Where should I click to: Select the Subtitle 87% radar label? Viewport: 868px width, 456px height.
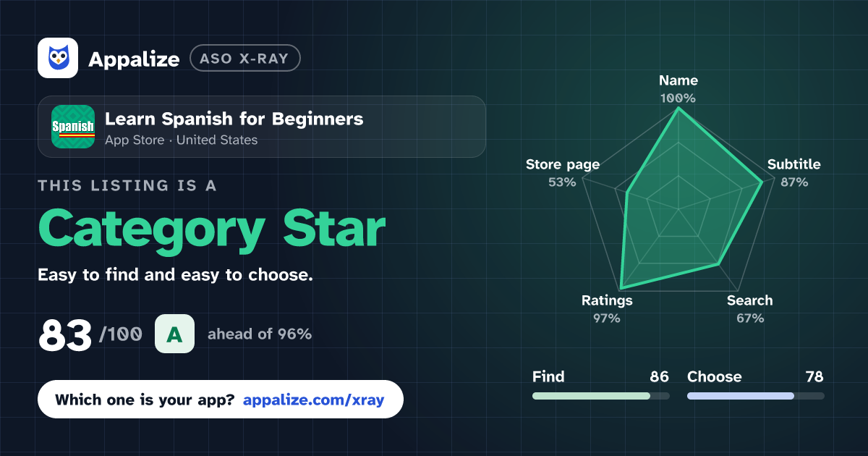pos(794,173)
